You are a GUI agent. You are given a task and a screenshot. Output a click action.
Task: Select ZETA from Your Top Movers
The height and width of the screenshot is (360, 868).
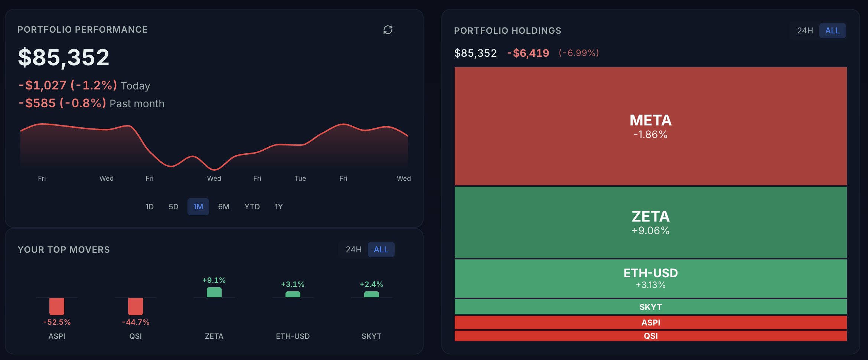coord(214,293)
